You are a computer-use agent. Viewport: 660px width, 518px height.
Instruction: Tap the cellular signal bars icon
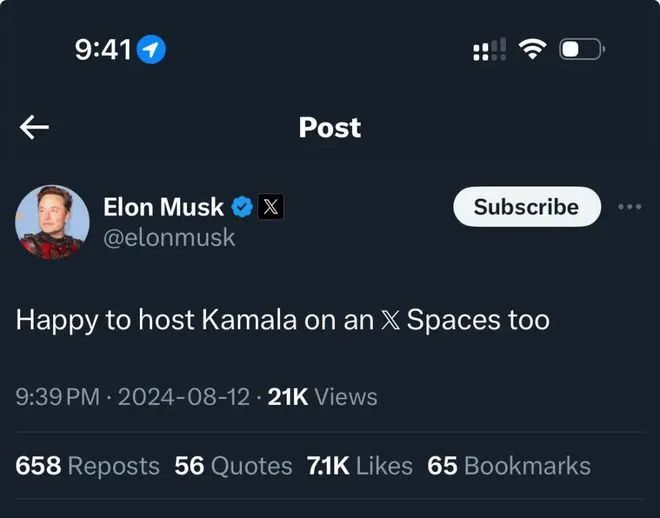490,49
